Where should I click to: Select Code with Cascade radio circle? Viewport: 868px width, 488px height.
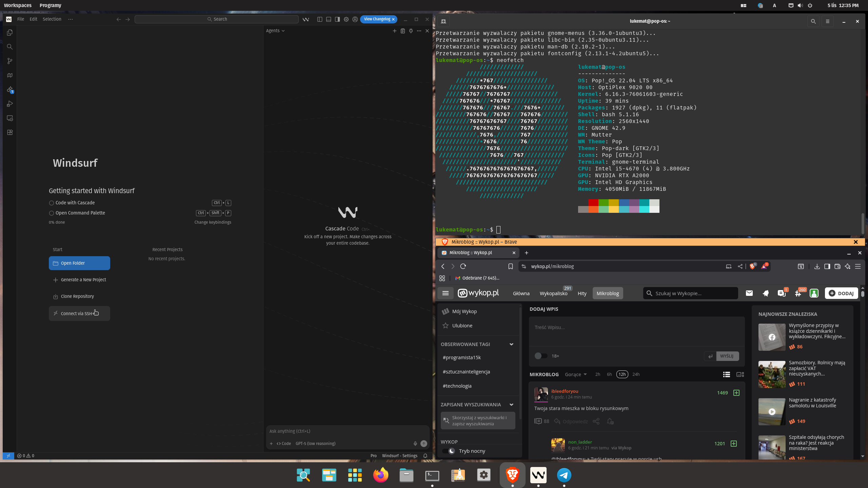[x=52, y=203]
